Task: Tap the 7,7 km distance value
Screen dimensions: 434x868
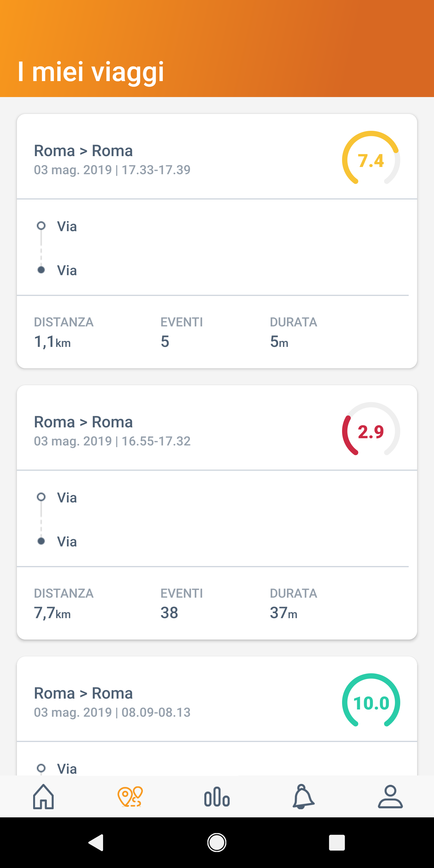Action: coord(52,613)
